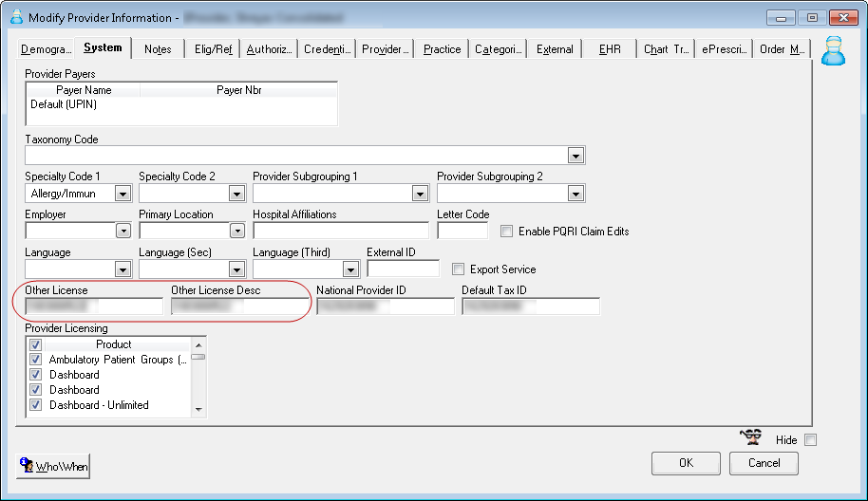Select the System tab
Viewport: 868px width, 501px height.
[x=103, y=47]
